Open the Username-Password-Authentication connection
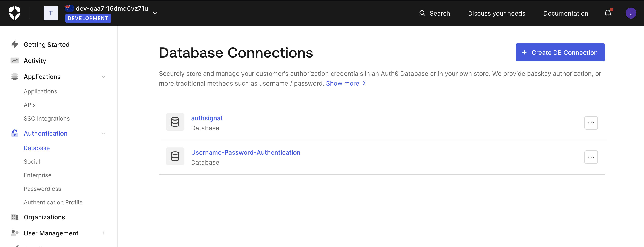Viewport: 644px width, 247px height. pos(246,152)
